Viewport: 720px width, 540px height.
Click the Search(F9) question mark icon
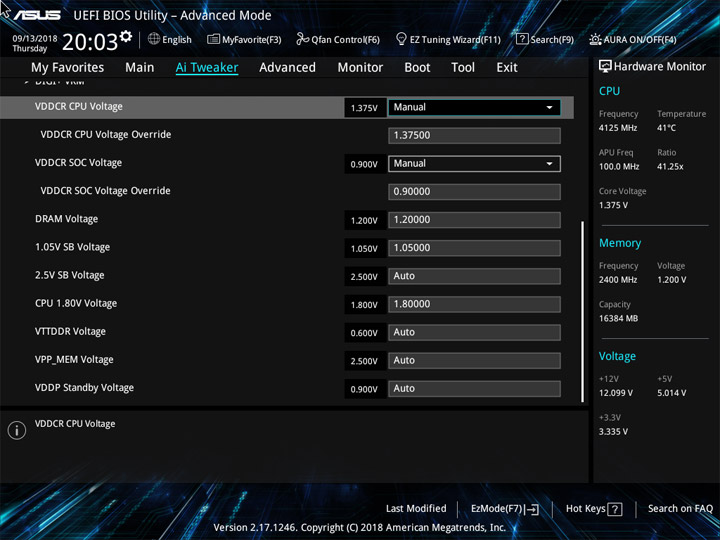(522, 39)
